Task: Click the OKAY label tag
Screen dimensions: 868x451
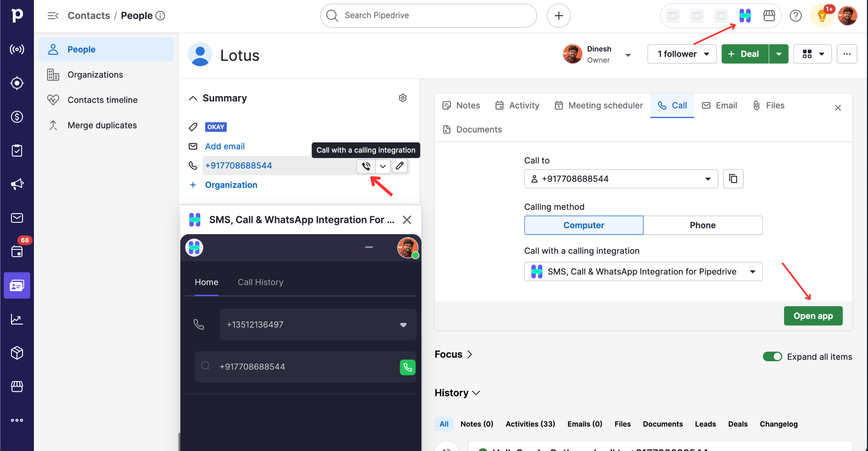Action: (216, 127)
